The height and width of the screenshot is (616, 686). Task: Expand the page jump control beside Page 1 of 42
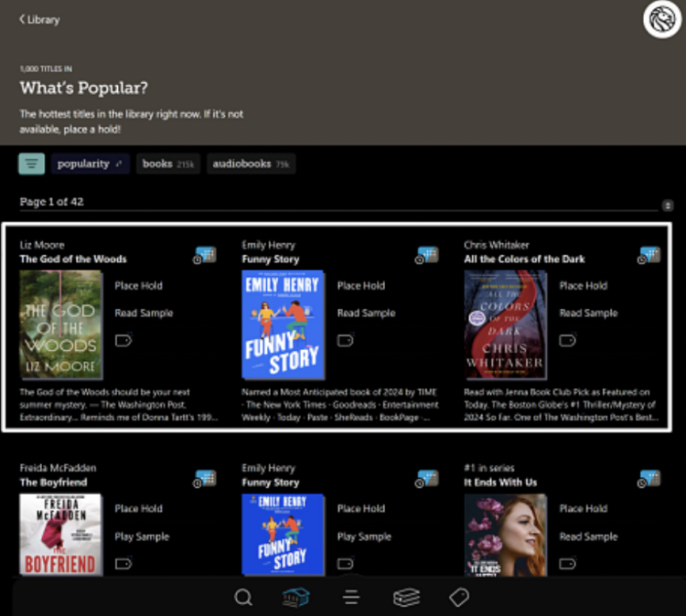[667, 206]
